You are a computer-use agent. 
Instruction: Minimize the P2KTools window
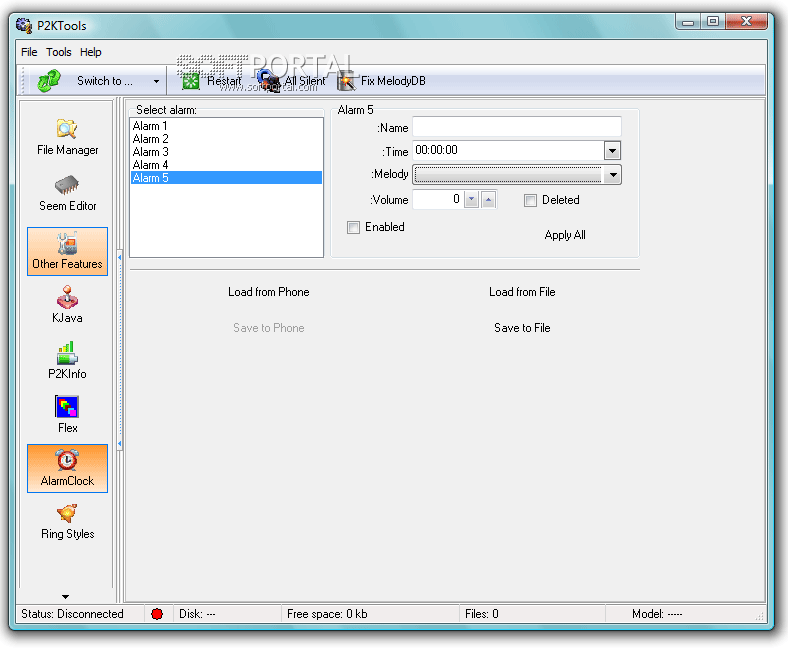(x=688, y=22)
